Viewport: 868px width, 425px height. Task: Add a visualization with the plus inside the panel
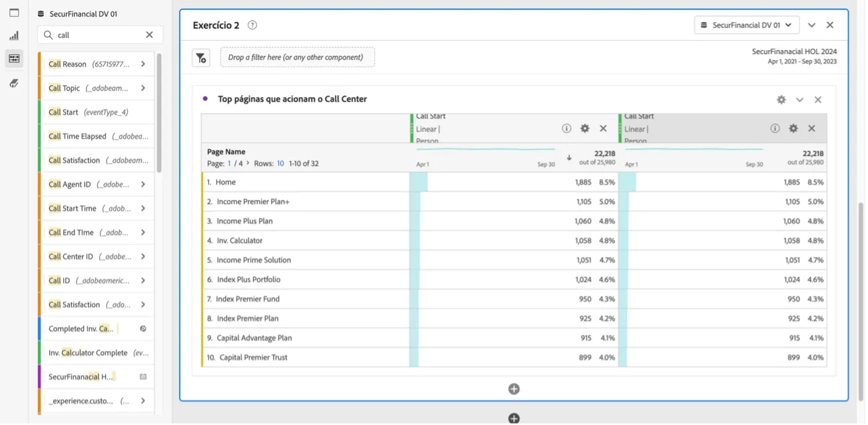point(514,389)
